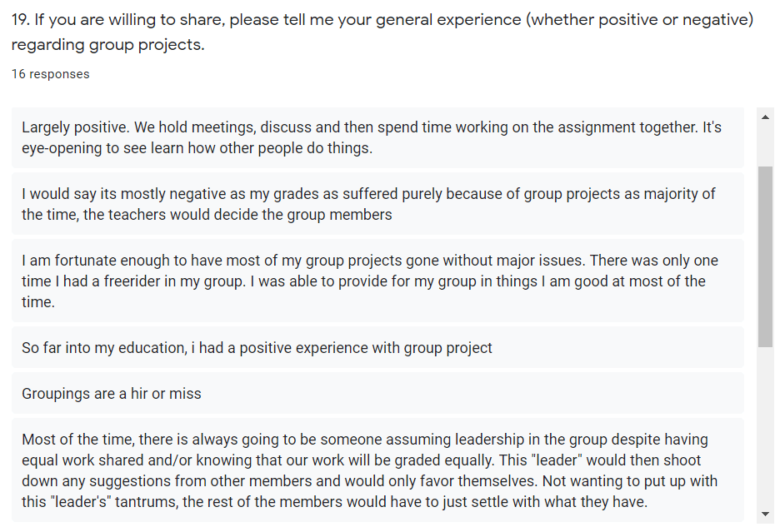
Task: Click question 19 title text
Action: pos(382,32)
